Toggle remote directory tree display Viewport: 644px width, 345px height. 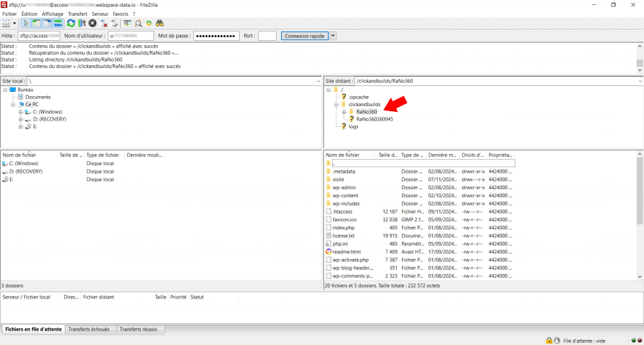tap(47, 23)
